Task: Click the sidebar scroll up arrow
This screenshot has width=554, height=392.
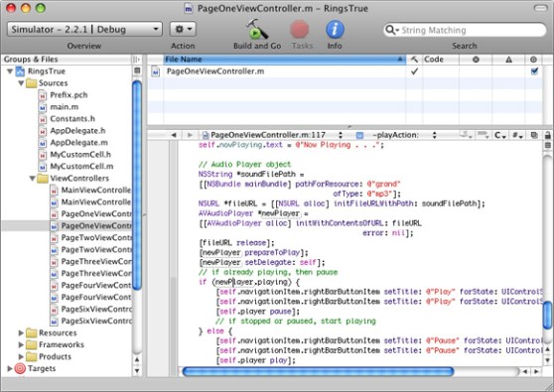Action: (x=137, y=359)
